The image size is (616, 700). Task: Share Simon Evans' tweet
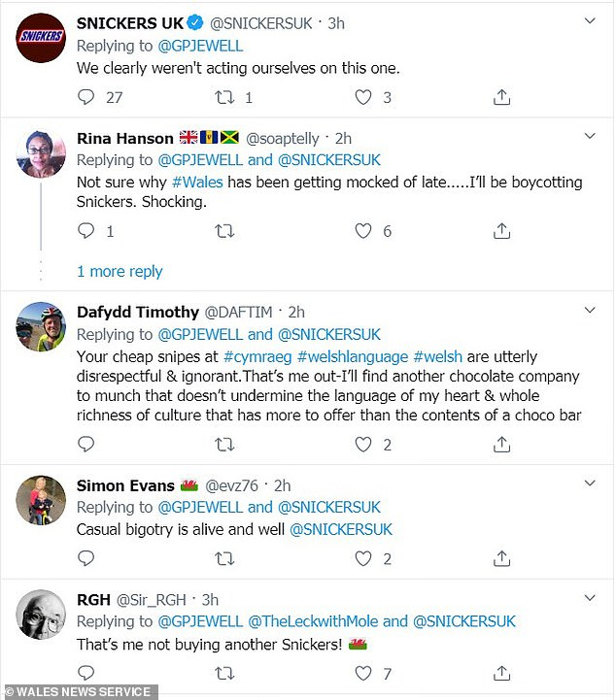[x=501, y=558]
